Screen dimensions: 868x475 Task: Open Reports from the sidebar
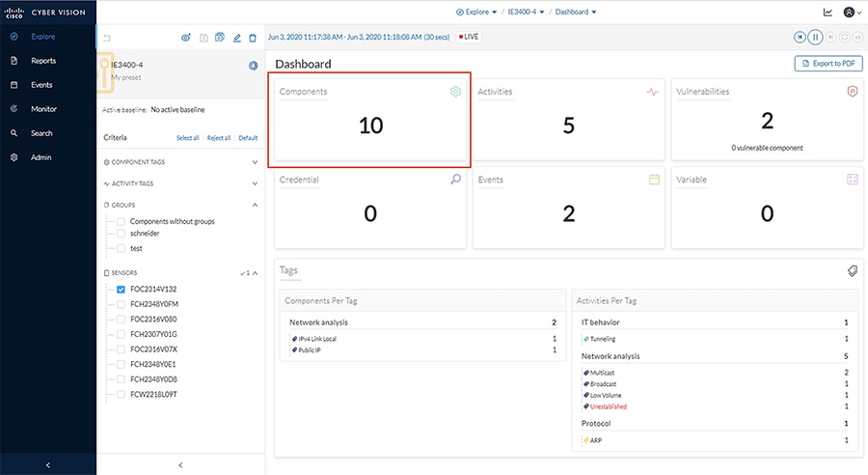coord(43,61)
